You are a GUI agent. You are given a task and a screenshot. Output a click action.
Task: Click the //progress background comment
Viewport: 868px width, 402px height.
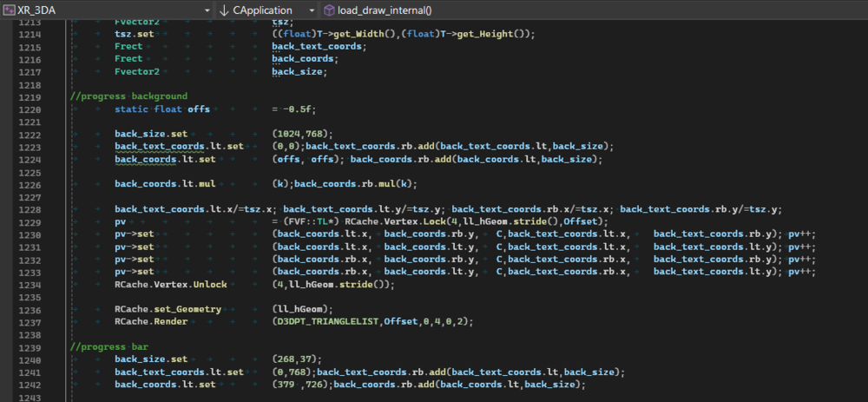point(128,96)
